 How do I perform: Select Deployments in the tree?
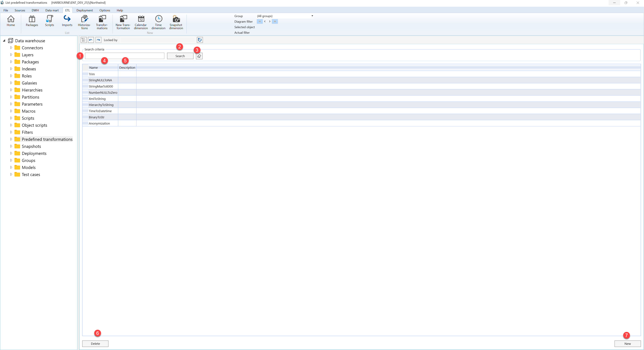[x=34, y=153]
